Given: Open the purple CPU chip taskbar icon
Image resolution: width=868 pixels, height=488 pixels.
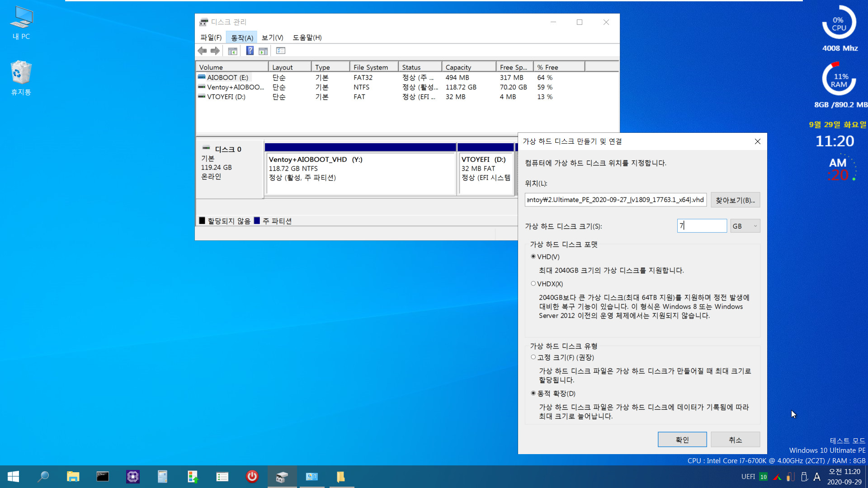Looking at the screenshot, I should (x=132, y=477).
